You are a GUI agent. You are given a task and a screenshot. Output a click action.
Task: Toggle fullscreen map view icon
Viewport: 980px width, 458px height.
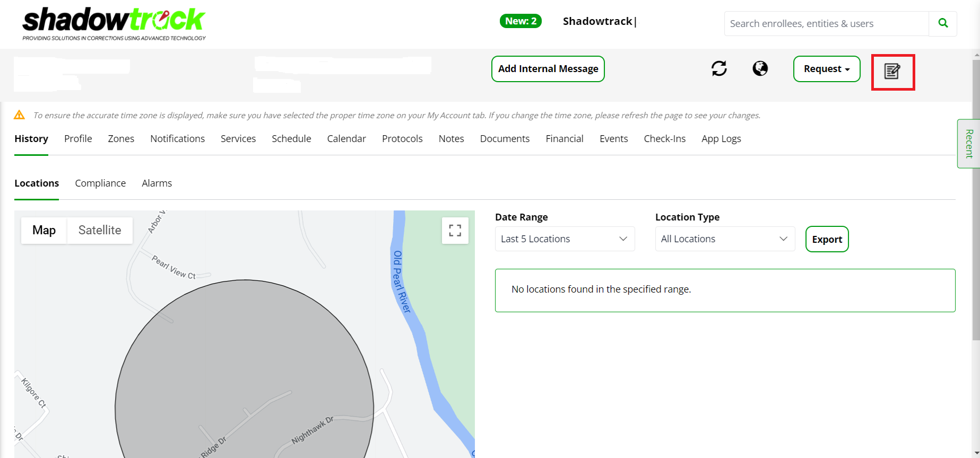pyautogui.click(x=455, y=231)
